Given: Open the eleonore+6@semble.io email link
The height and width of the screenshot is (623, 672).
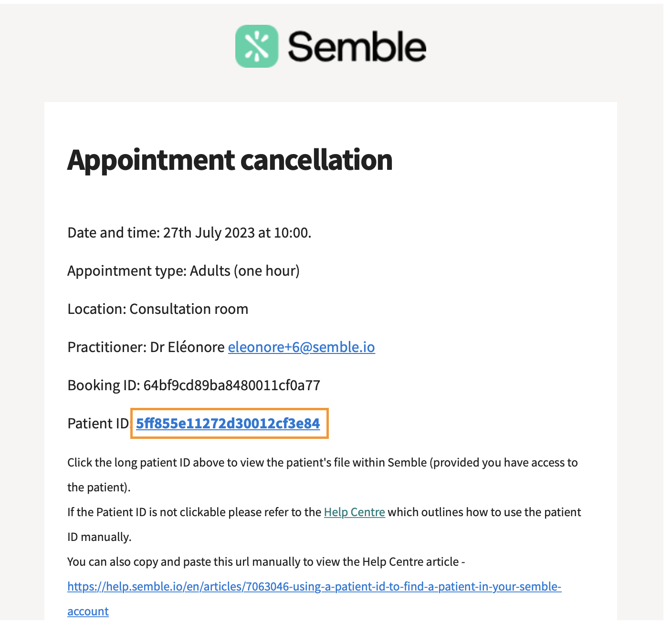Looking at the screenshot, I should coord(302,347).
